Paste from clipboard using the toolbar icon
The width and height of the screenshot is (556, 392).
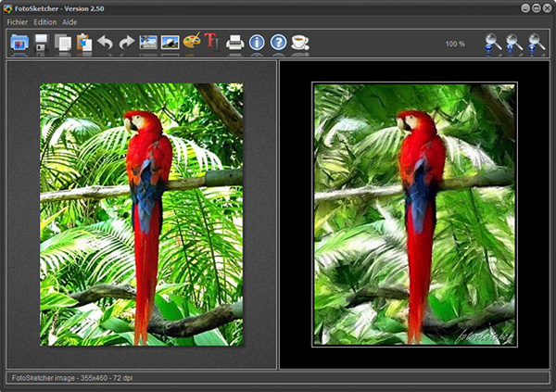[x=84, y=43]
